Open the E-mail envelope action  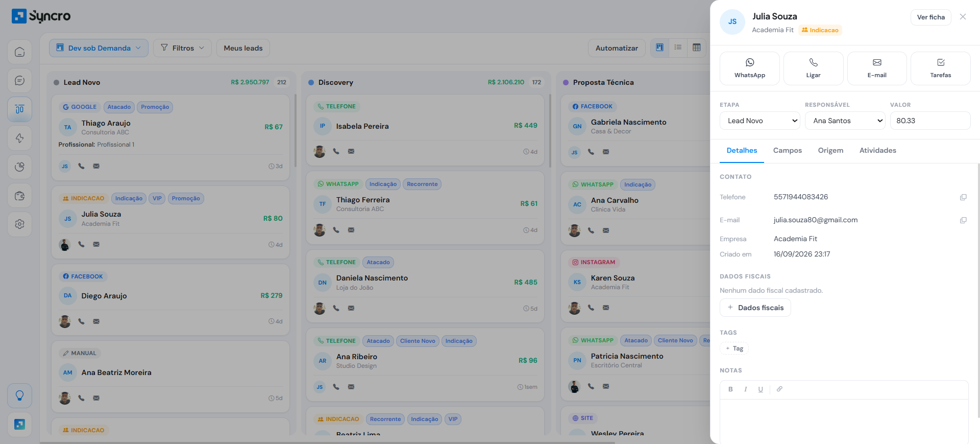click(x=877, y=68)
